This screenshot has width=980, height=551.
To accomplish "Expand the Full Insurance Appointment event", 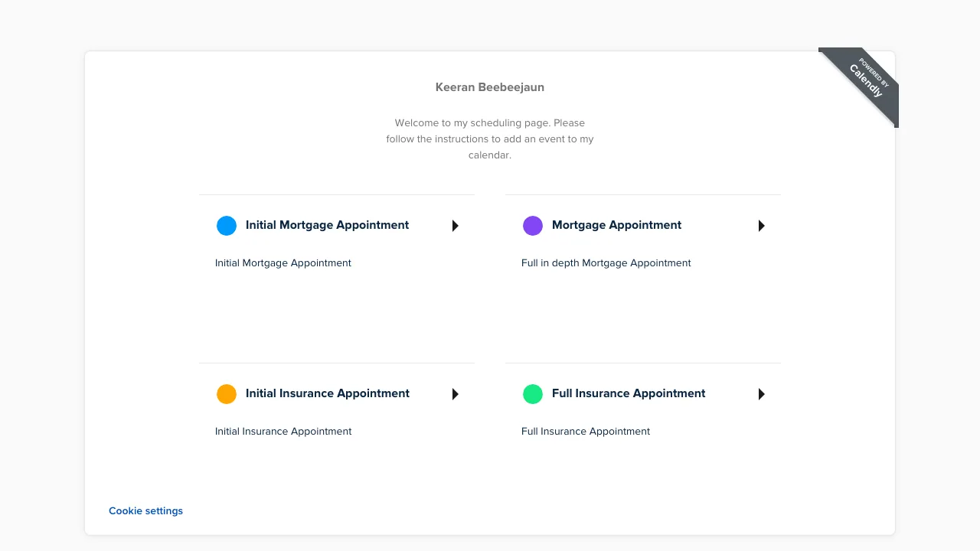I will (x=761, y=394).
